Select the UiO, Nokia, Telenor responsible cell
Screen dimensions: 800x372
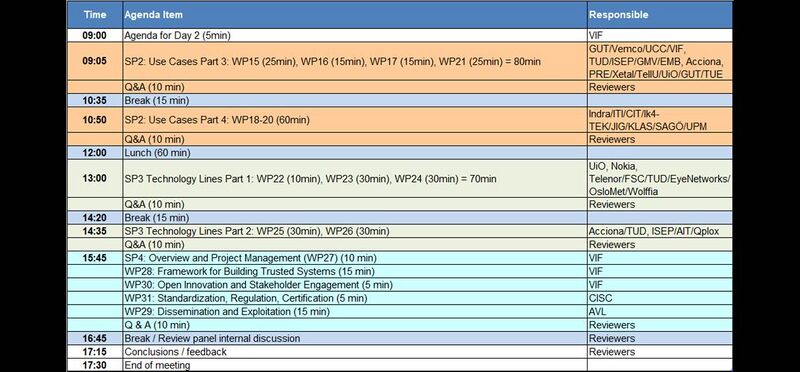[x=660, y=179]
